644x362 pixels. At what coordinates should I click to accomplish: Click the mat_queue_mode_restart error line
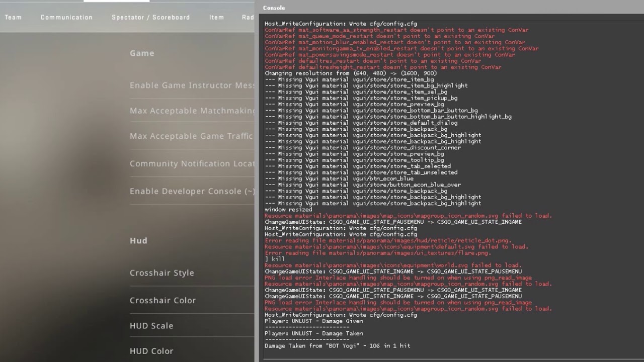tap(379, 36)
